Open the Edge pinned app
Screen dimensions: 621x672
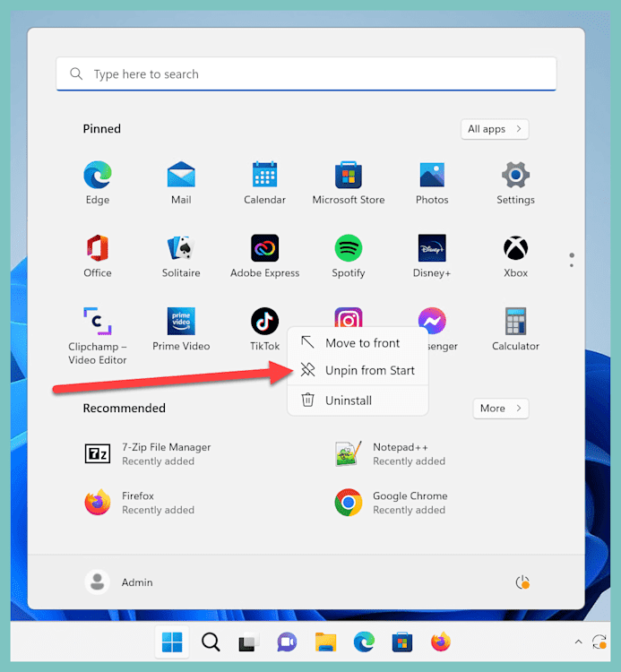(x=98, y=183)
